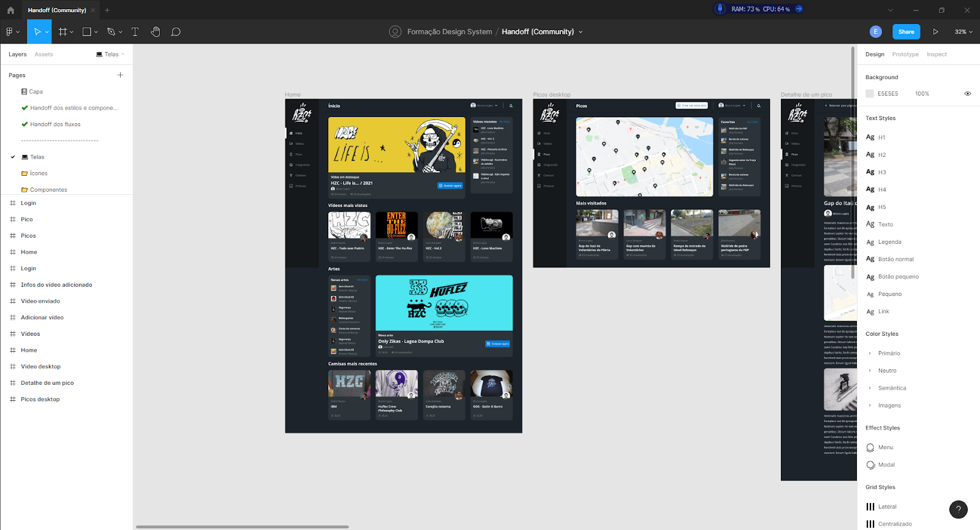
Task: Select the Hand tool
Action: [156, 32]
